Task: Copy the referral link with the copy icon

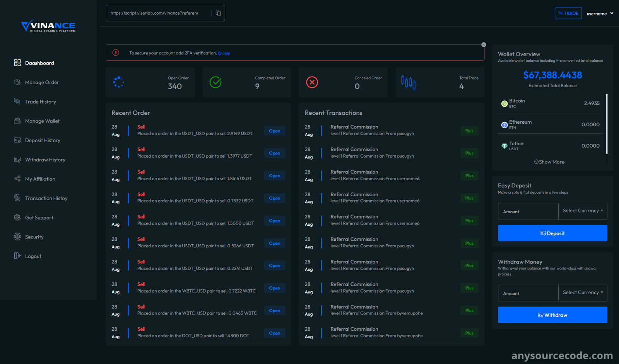Action: (x=218, y=13)
